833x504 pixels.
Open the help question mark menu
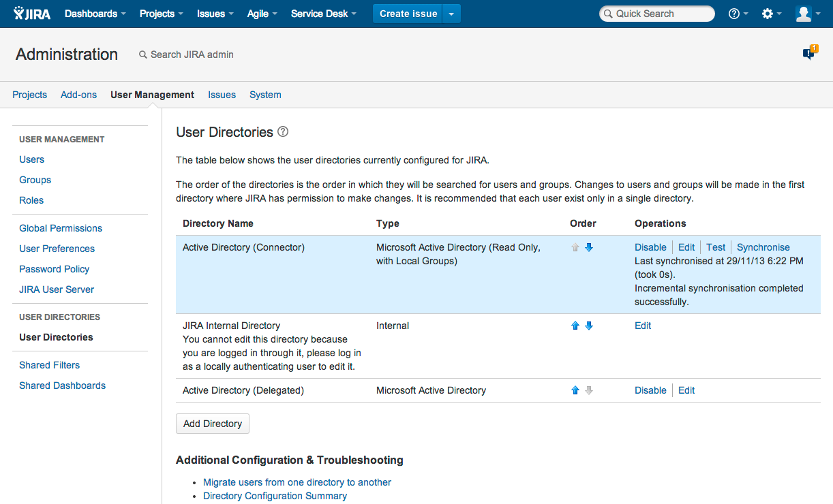734,14
